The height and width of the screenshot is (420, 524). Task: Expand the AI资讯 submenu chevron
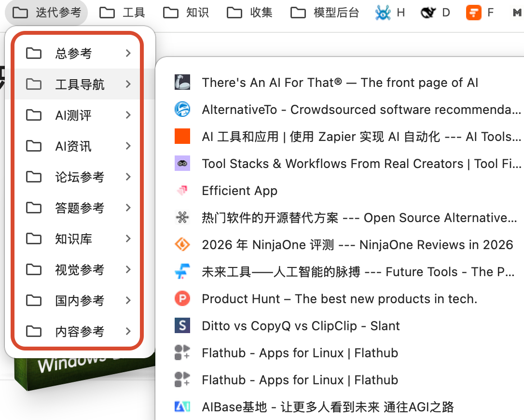point(128,146)
